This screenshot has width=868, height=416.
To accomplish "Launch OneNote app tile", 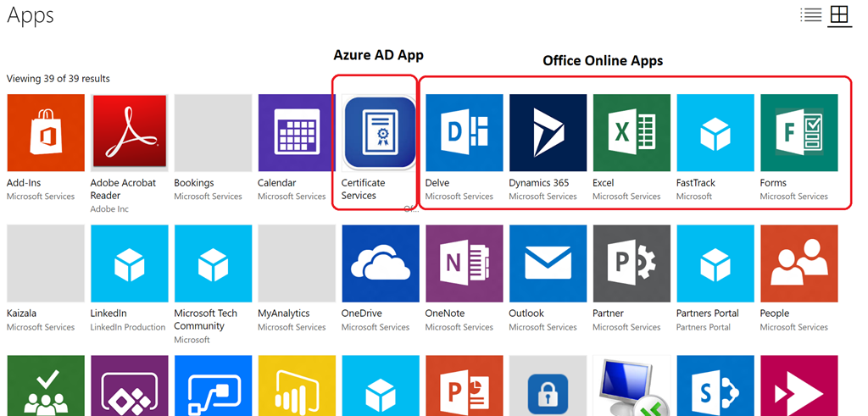I will (x=464, y=263).
